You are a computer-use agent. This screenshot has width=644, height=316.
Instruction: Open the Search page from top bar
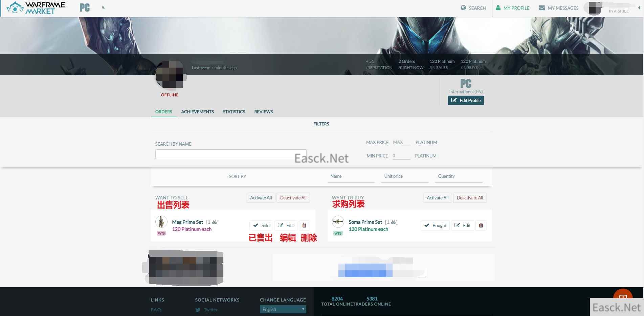tap(473, 8)
